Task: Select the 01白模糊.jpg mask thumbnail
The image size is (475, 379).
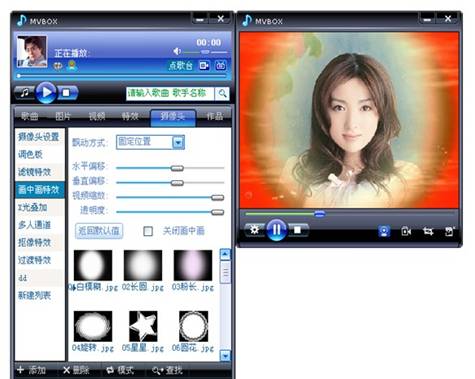Action: tap(93, 265)
